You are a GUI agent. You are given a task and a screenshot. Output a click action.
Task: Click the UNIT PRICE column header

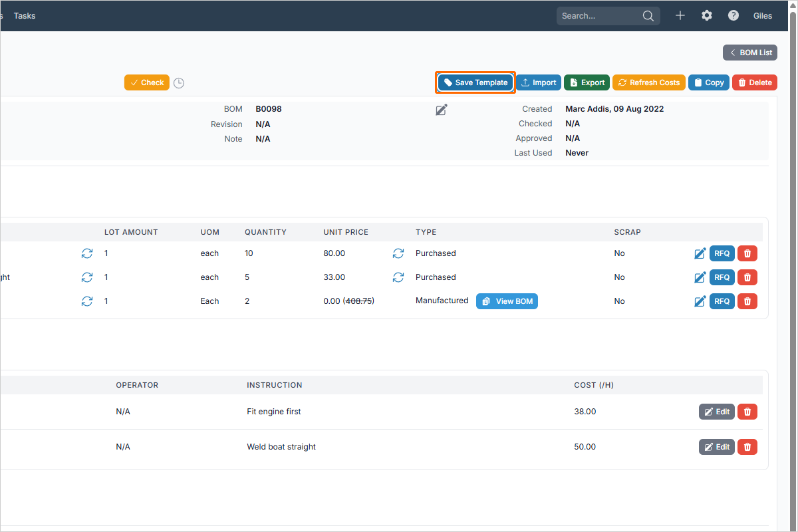pos(346,232)
